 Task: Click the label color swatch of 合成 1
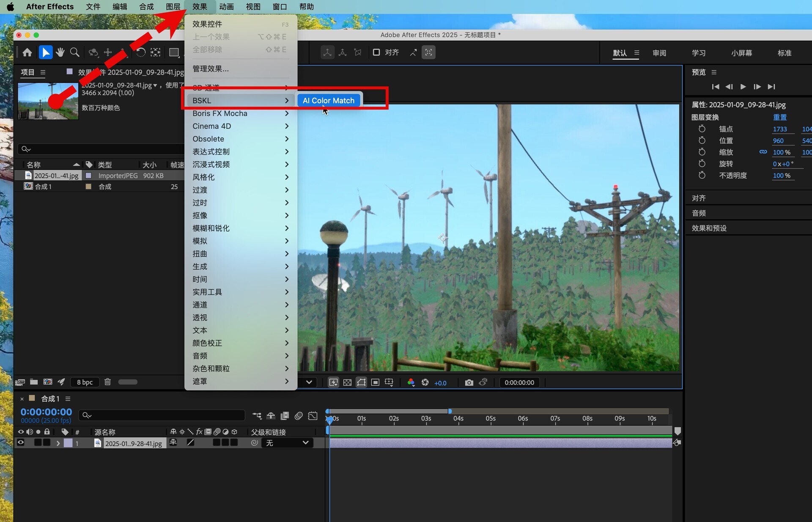(x=89, y=187)
